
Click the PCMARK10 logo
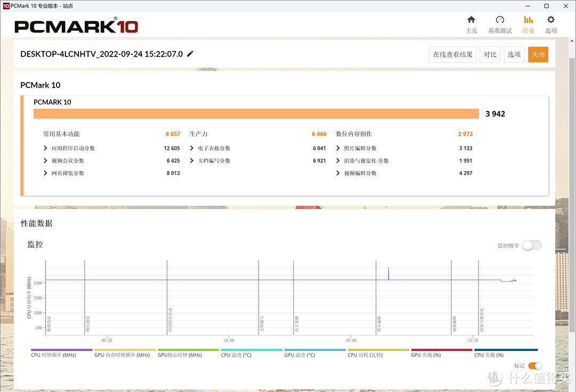pos(76,26)
